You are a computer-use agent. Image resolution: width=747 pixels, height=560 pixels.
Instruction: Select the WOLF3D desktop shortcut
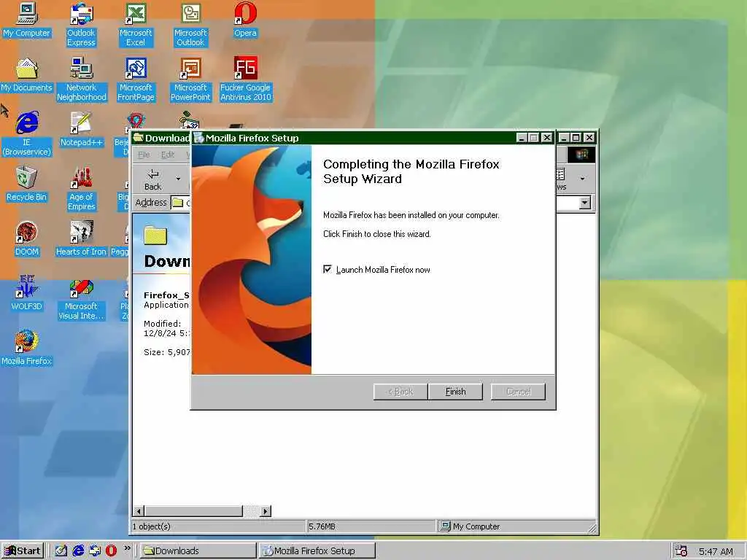pyautogui.click(x=27, y=294)
